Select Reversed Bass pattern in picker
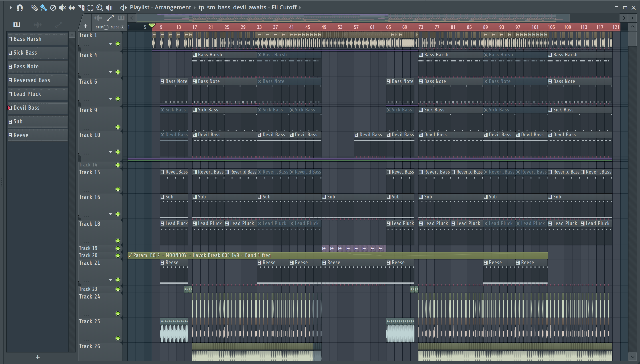640x364 pixels. pos(38,80)
